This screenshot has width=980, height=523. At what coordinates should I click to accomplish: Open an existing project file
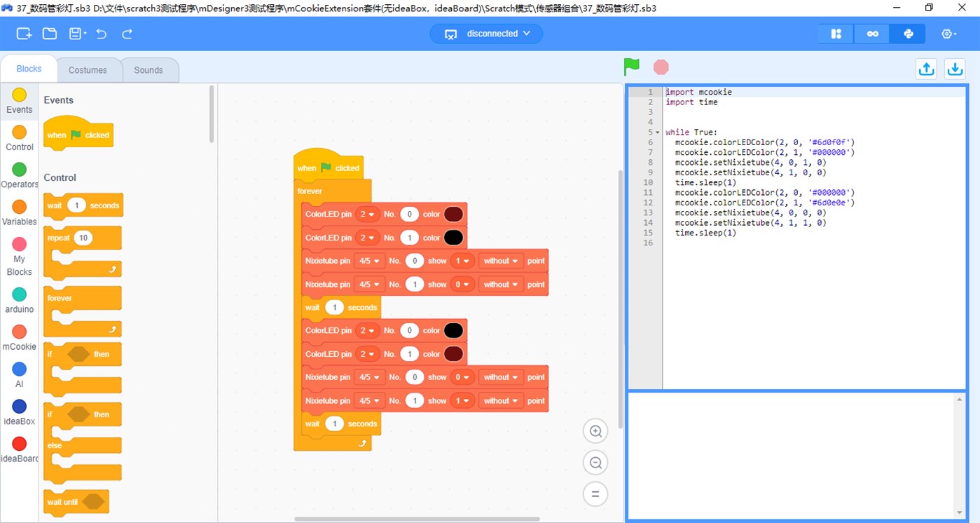(x=49, y=33)
